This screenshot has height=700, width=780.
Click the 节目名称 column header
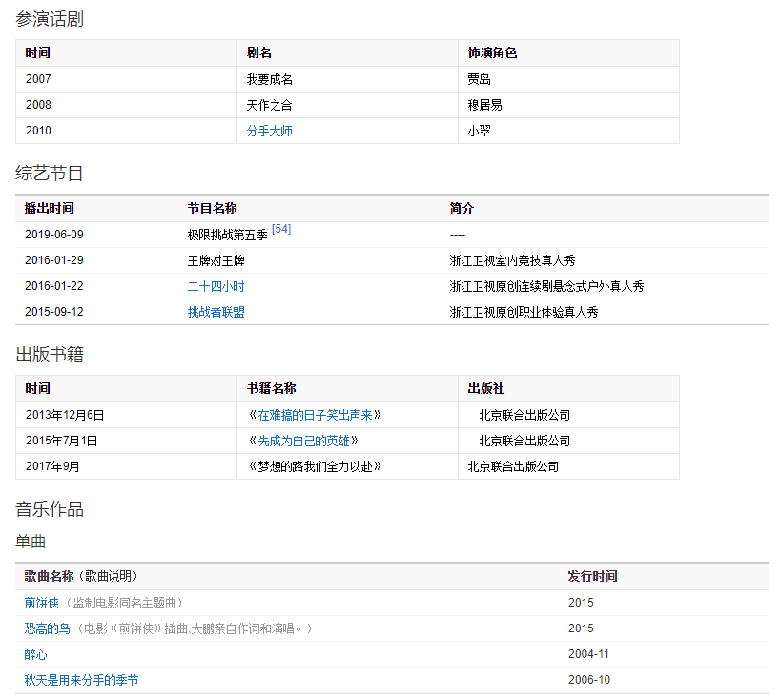pos(212,208)
